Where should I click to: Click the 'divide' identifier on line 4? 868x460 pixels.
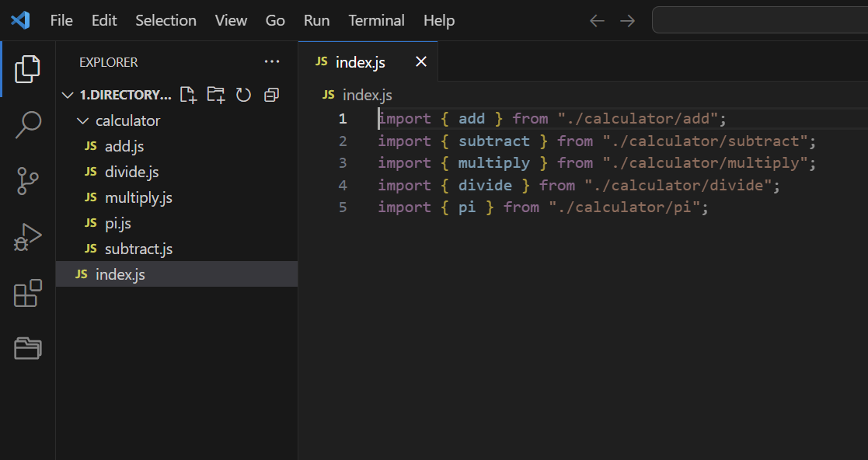(485, 185)
